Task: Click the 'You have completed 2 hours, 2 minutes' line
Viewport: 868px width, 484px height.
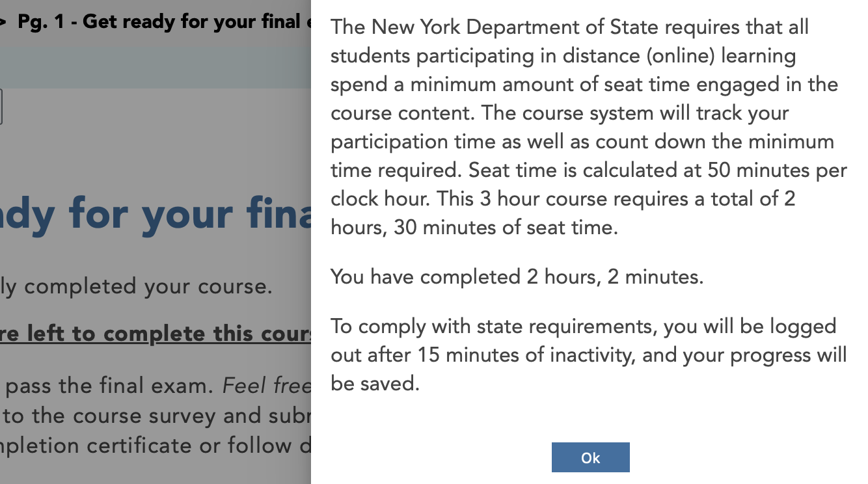Action: [517, 277]
